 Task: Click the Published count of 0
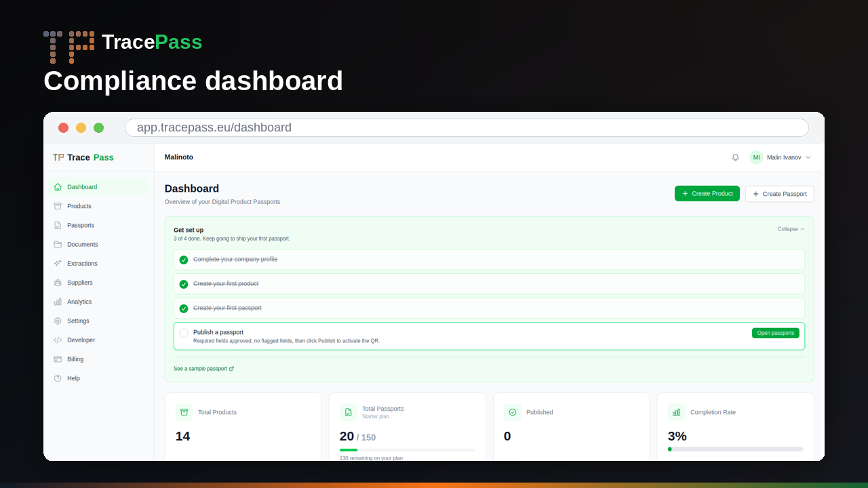(507, 436)
